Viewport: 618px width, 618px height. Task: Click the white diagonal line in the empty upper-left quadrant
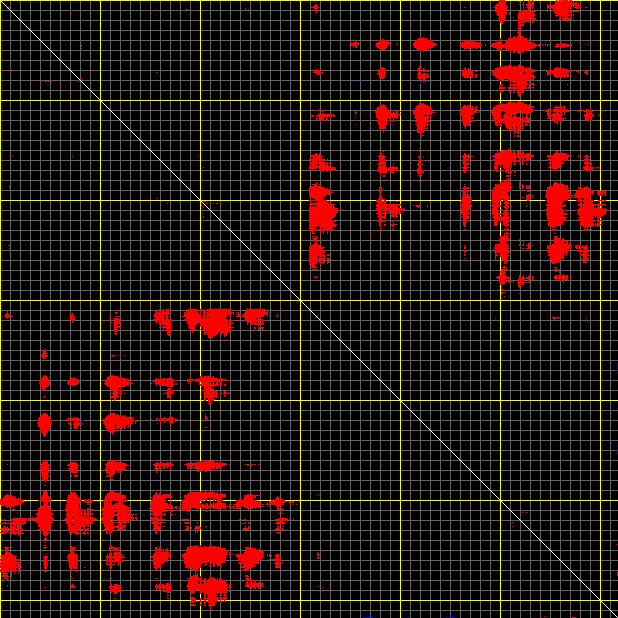[150, 150]
